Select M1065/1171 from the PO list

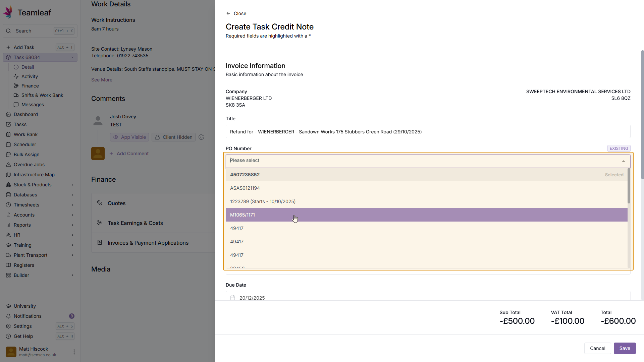coord(243,215)
